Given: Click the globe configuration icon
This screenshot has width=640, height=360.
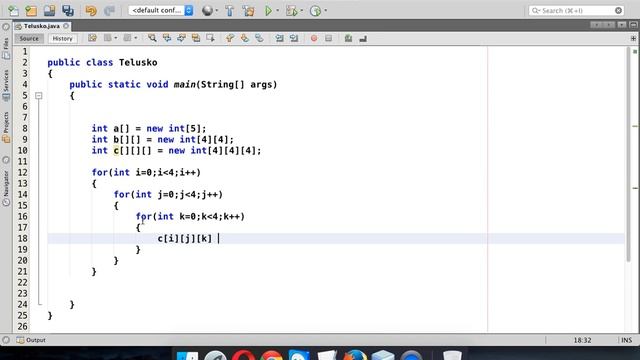Looking at the screenshot, I should tap(207, 11).
